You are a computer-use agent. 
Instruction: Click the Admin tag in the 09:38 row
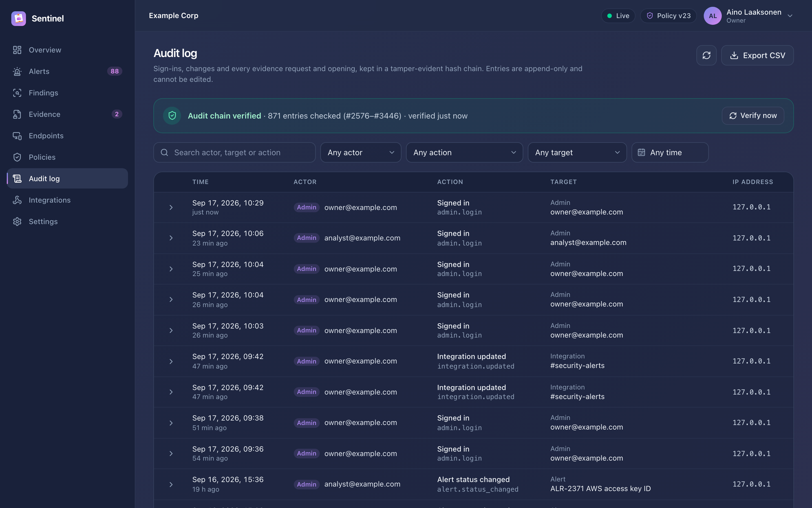[x=307, y=423]
